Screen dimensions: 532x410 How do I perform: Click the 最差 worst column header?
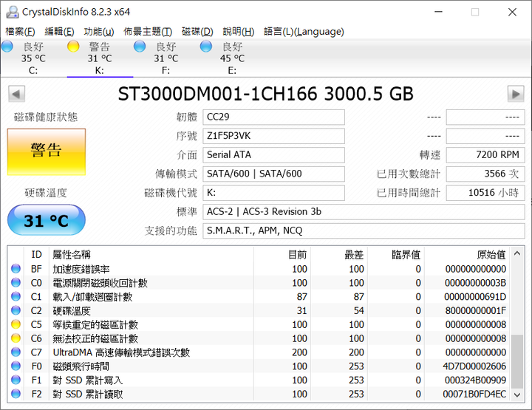(339, 254)
